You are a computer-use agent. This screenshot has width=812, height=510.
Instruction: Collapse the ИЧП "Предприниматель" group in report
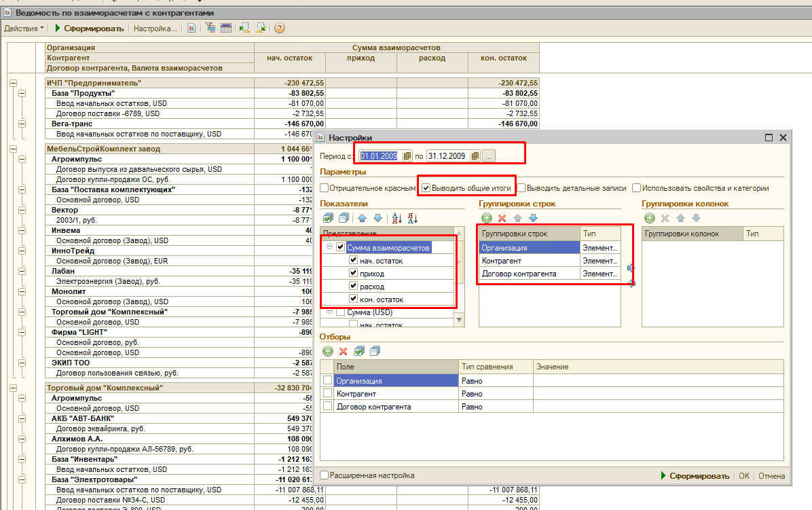(12, 83)
